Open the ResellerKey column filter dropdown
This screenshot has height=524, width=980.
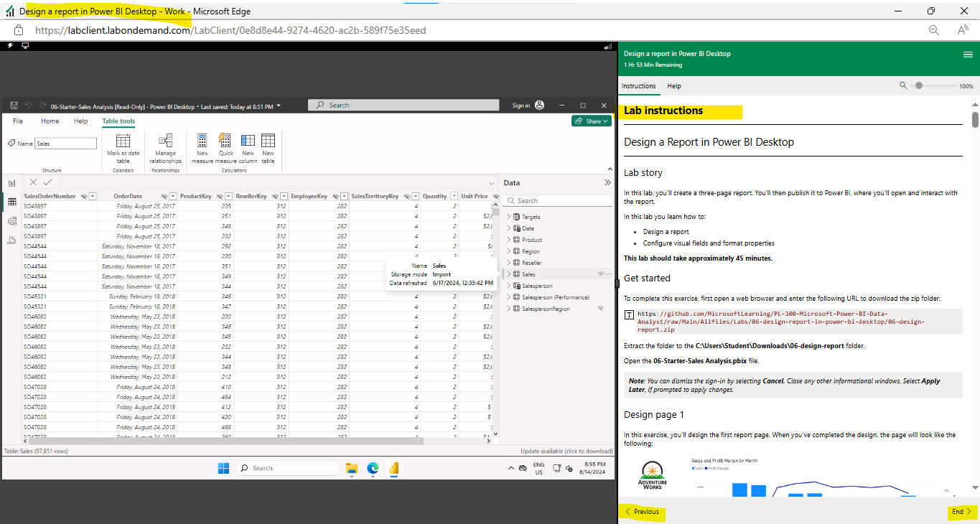click(x=284, y=196)
